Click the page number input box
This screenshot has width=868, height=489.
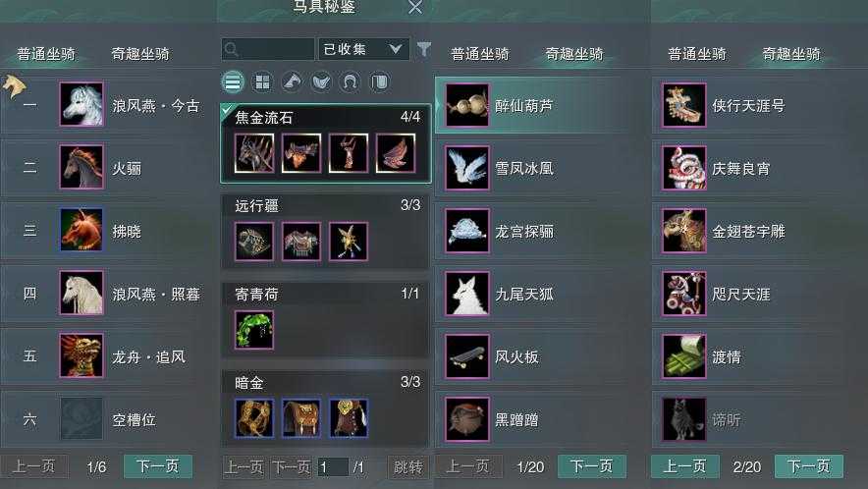click(333, 467)
